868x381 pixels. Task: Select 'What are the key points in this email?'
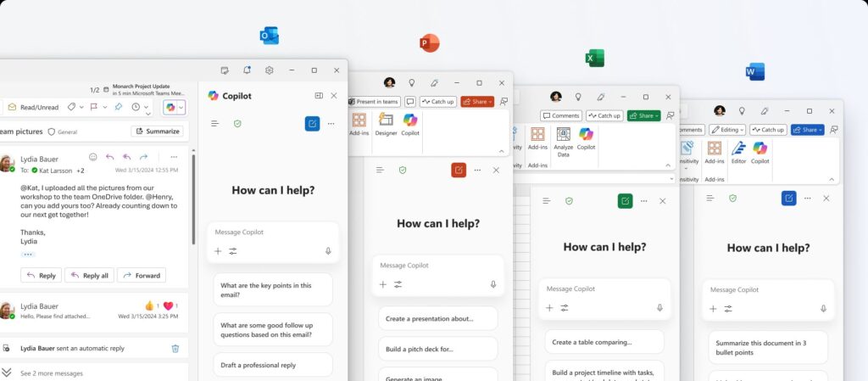(273, 289)
